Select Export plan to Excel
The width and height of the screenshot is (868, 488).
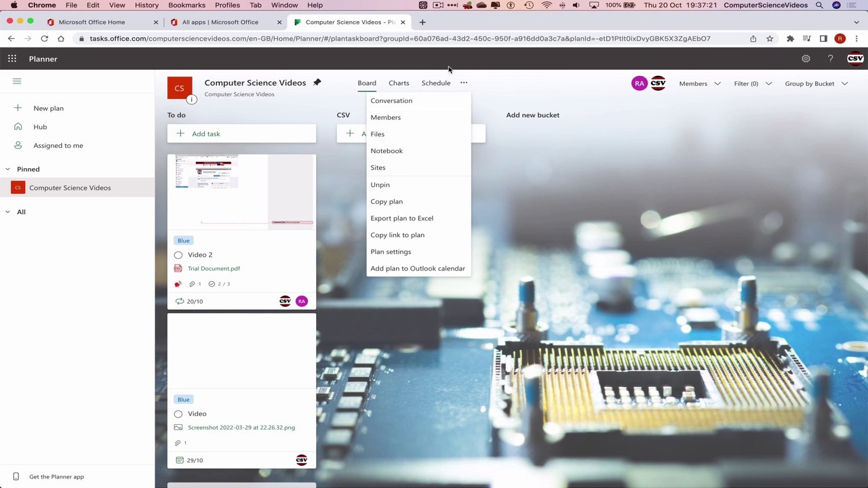(x=418, y=218)
